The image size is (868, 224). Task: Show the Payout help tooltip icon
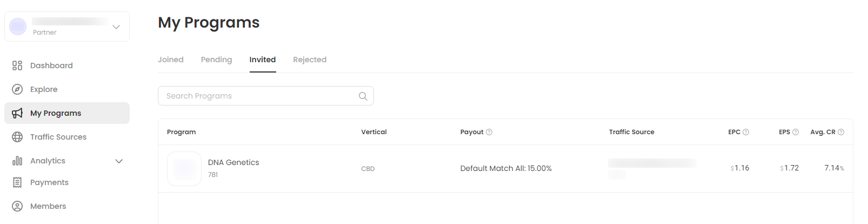click(x=489, y=132)
